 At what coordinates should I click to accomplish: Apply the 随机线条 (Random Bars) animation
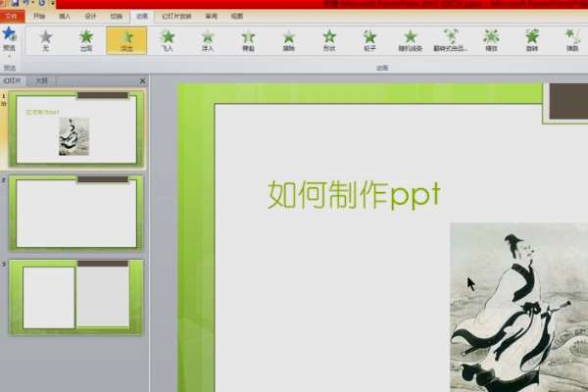411,40
